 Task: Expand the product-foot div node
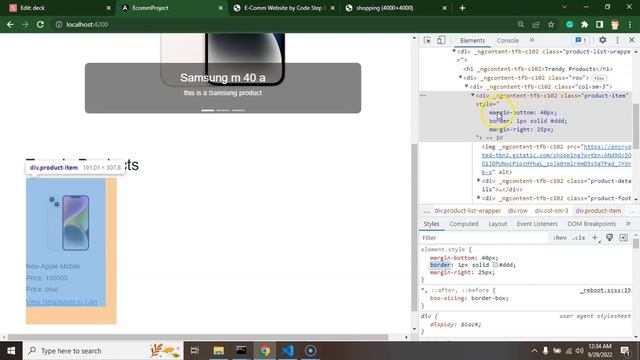tap(479, 198)
